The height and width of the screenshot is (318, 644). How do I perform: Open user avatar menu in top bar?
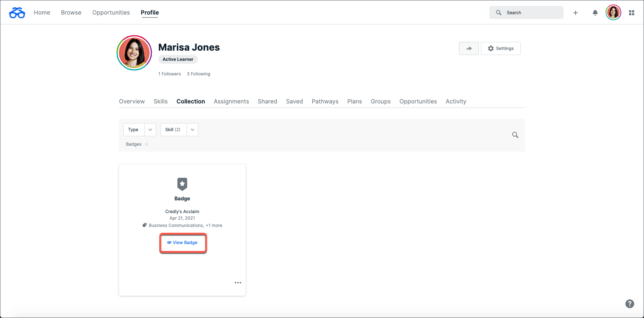613,13
